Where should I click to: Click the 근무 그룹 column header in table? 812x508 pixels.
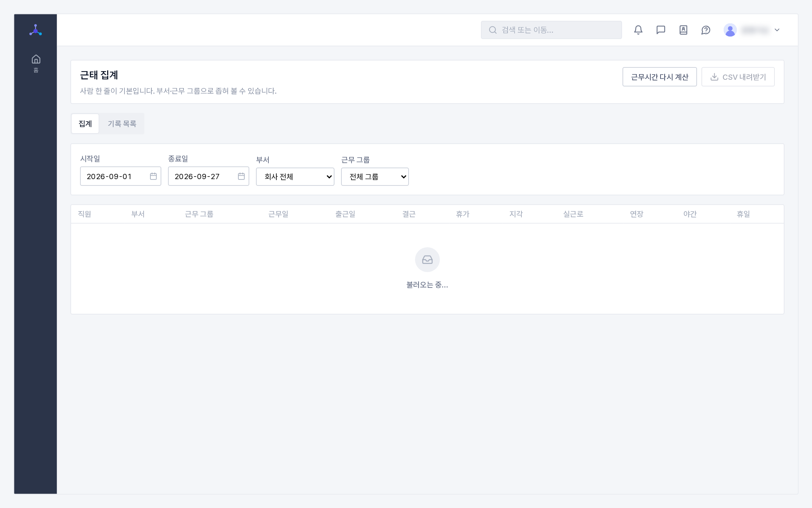[199, 214]
